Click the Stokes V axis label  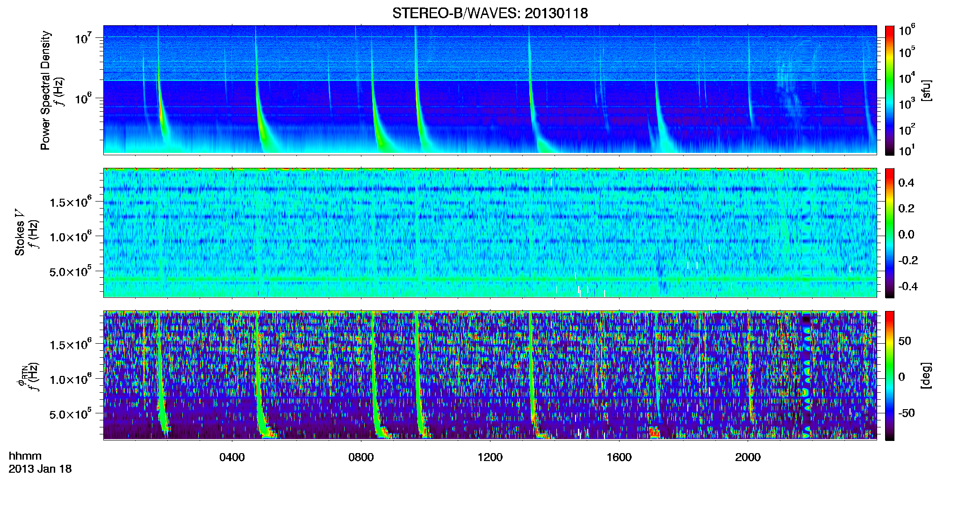click(20, 232)
